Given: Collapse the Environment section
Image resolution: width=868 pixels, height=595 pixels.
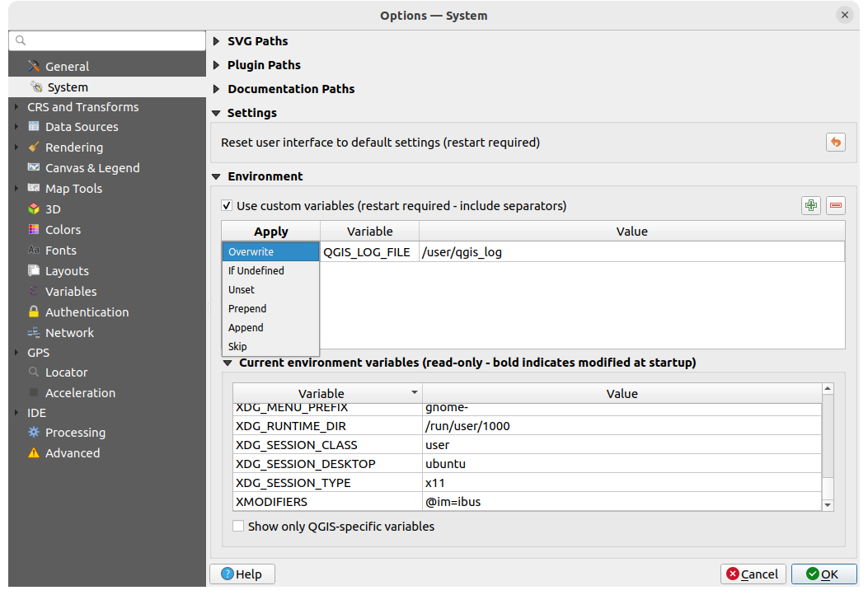Looking at the screenshot, I should (x=217, y=176).
